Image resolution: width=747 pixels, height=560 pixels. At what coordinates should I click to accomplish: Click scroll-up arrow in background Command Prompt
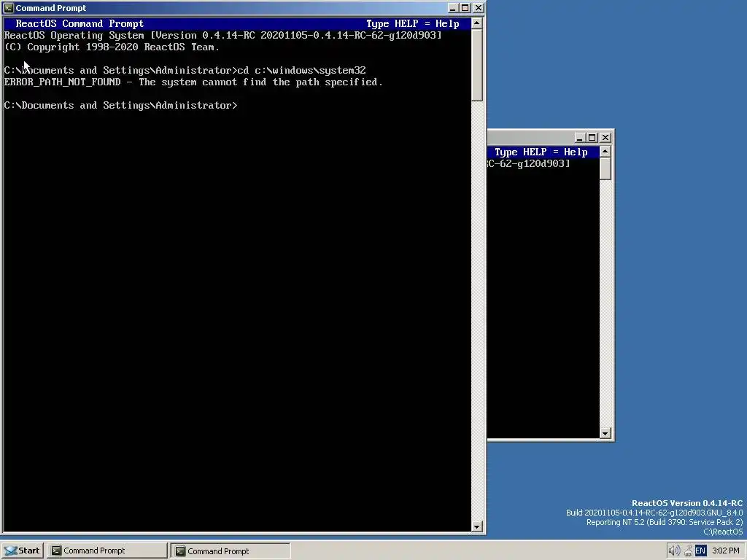(x=605, y=152)
